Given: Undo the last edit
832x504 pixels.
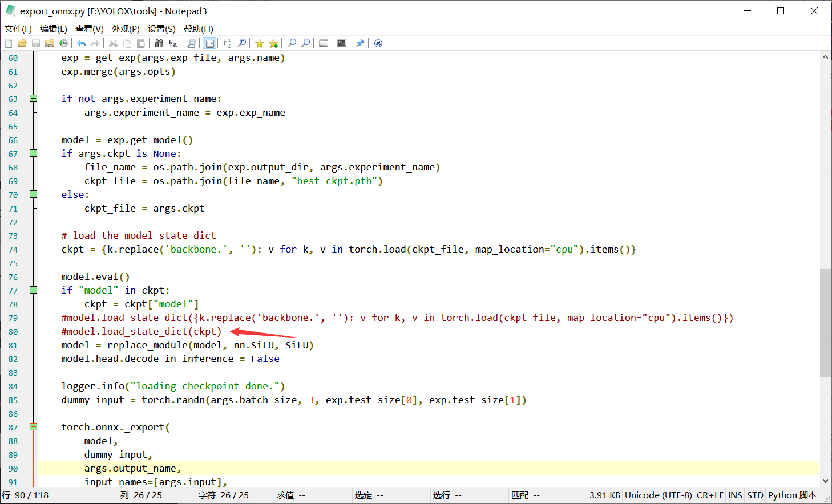Looking at the screenshot, I should pyautogui.click(x=82, y=43).
